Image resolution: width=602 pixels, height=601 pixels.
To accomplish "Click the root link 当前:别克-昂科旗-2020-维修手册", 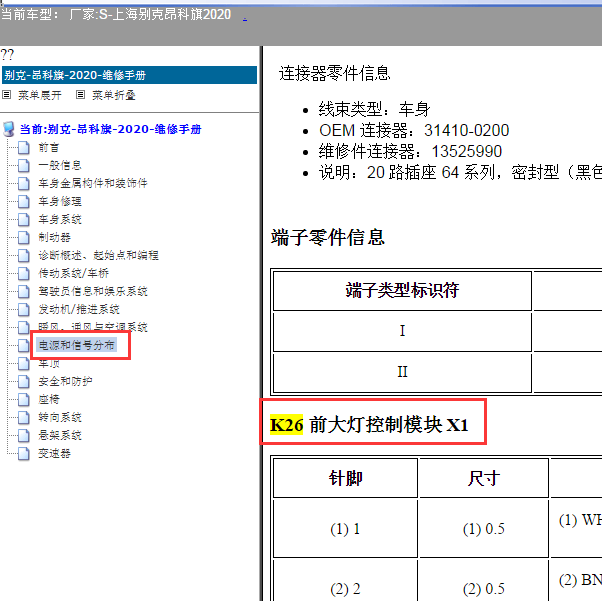I will [x=111, y=129].
